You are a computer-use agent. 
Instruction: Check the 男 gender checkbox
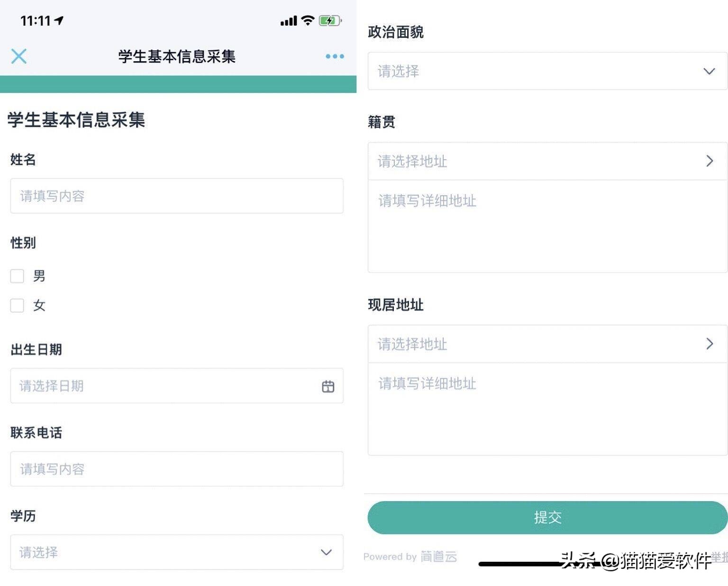(x=17, y=276)
